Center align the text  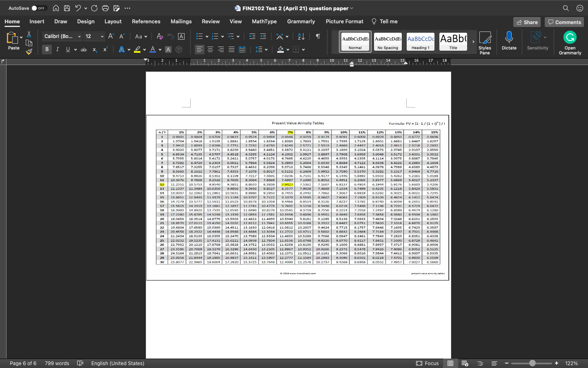(x=210, y=49)
